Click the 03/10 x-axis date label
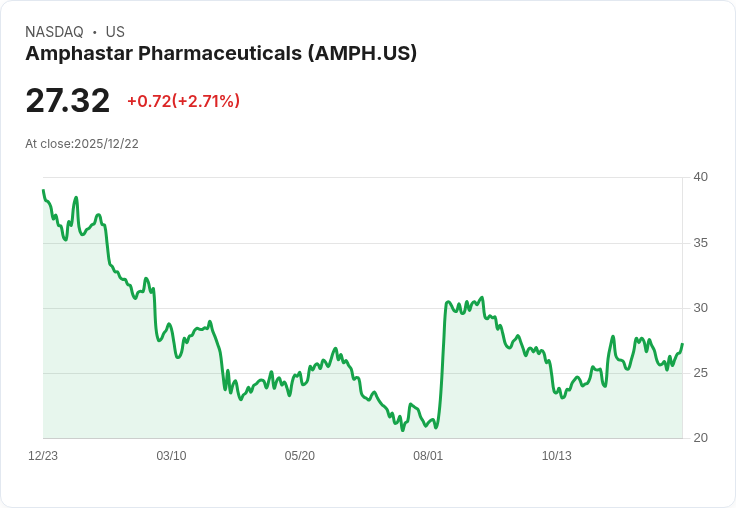Image resolution: width=736 pixels, height=508 pixels. (x=171, y=455)
